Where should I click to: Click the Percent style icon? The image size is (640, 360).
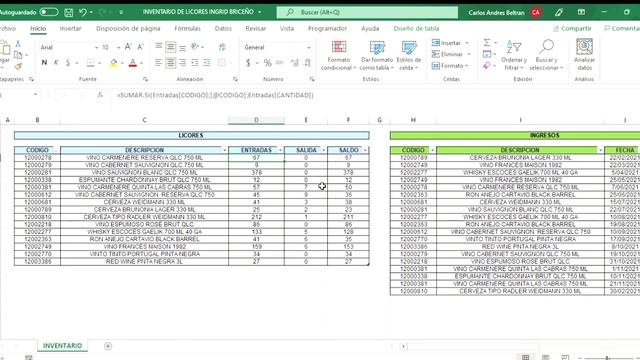[x=267, y=63]
